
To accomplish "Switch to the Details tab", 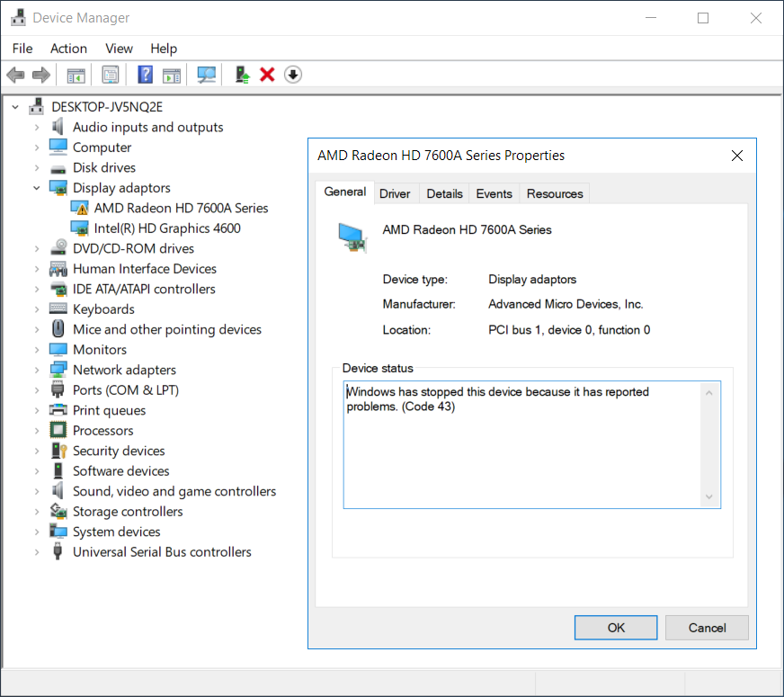I will (444, 193).
